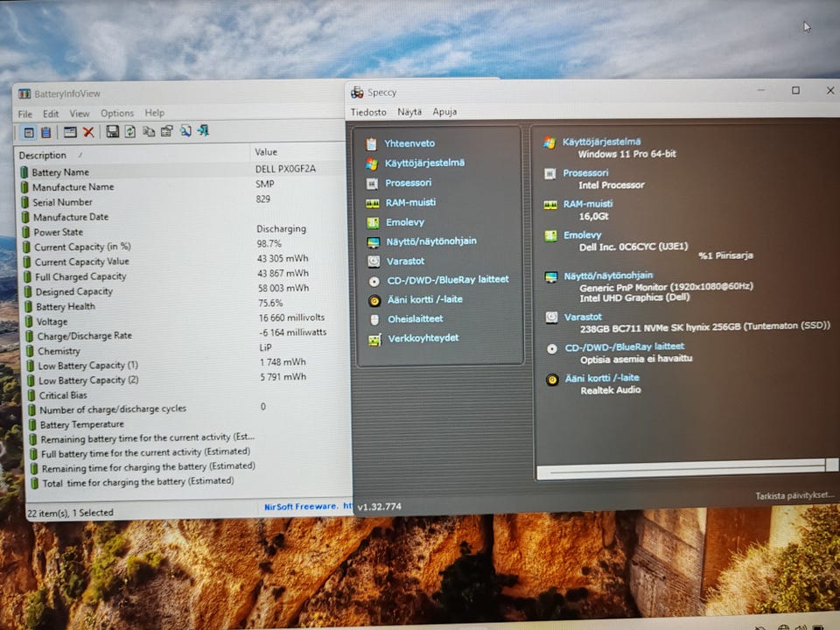The image size is (840, 630).
Task: Sort by Description column header
Action: pos(132,155)
